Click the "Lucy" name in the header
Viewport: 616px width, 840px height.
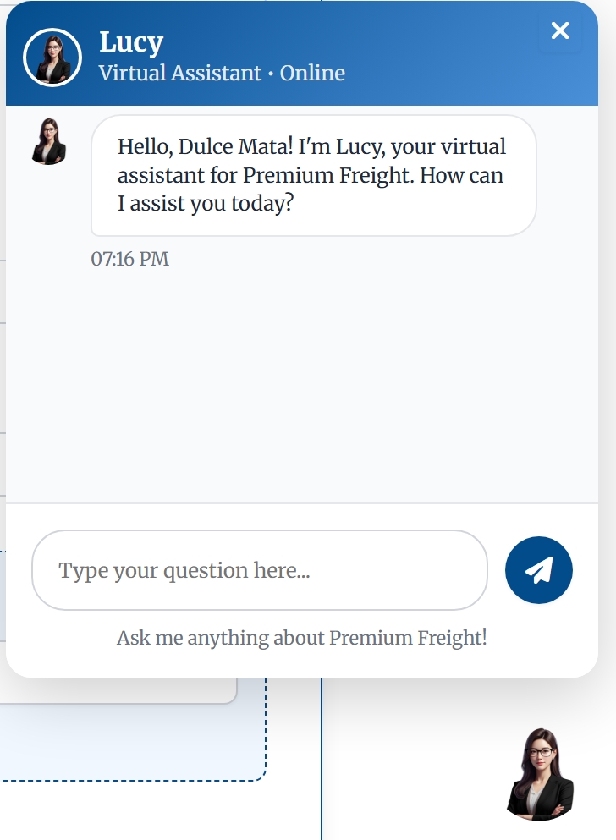click(x=131, y=41)
